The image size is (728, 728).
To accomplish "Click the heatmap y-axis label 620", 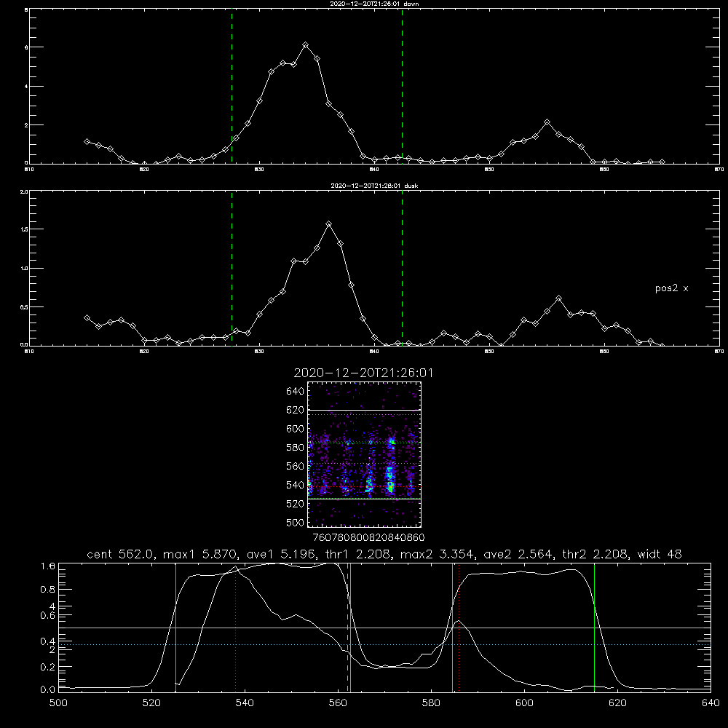I will point(296,410).
